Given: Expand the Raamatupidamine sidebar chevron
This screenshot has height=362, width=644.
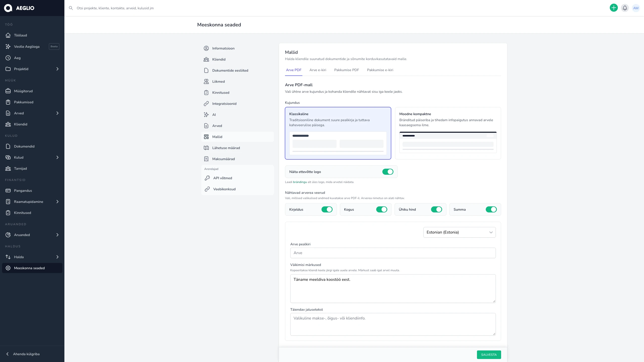Looking at the screenshot, I should [x=57, y=202].
